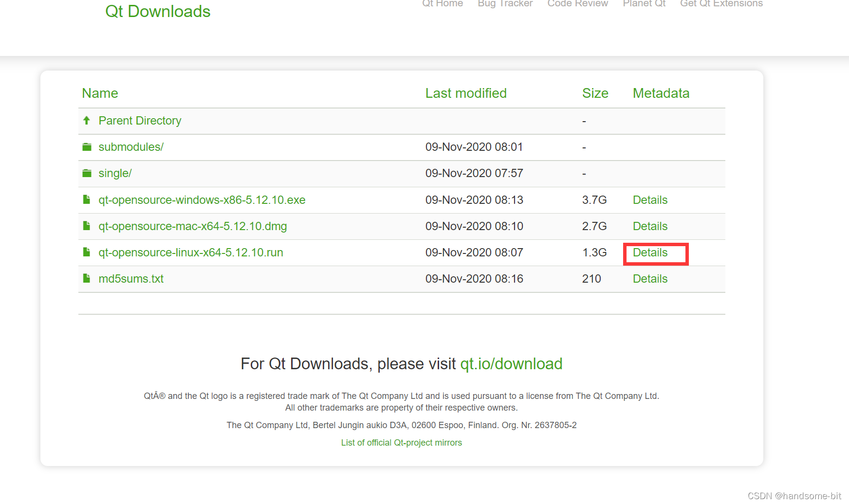The height and width of the screenshot is (504, 849).
Task: View Details for the linux run file
Action: click(650, 252)
